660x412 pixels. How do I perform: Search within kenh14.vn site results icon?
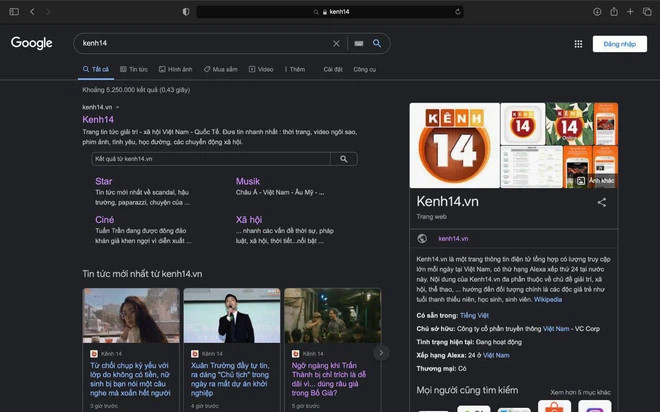coord(343,159)
